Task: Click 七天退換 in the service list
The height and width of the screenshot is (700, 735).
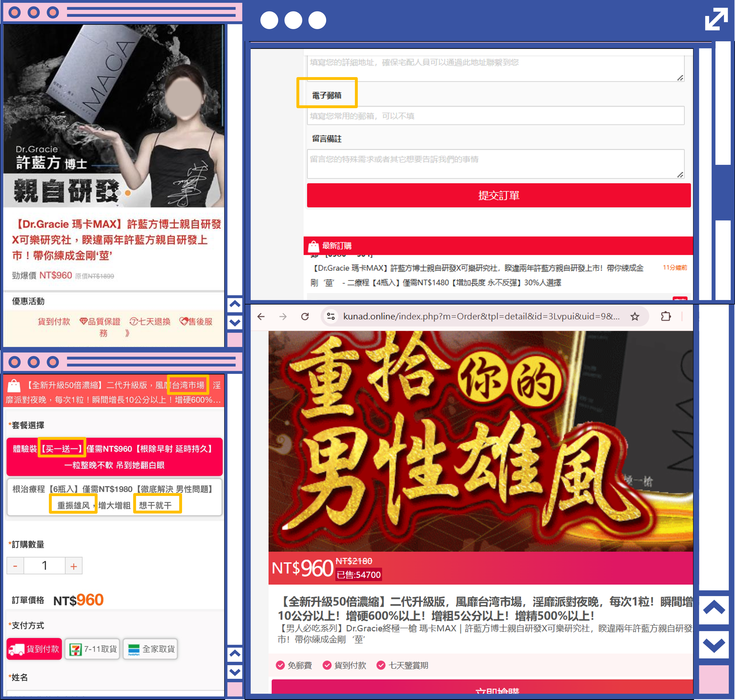Action: 150,322
